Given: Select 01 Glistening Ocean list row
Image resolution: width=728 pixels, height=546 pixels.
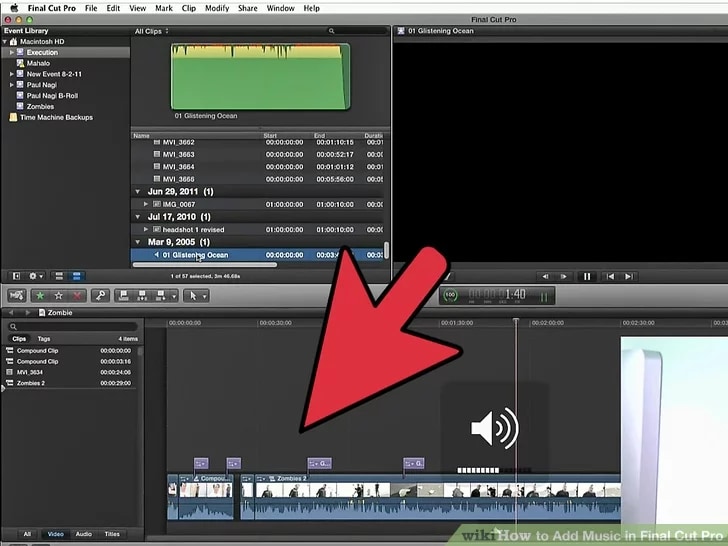Looking at the screenshot, I should tap(258, 254).
